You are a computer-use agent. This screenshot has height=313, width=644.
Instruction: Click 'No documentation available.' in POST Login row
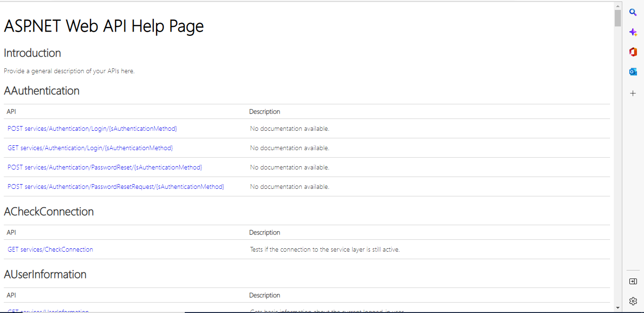pyautogui.click(x=289, y=128)
